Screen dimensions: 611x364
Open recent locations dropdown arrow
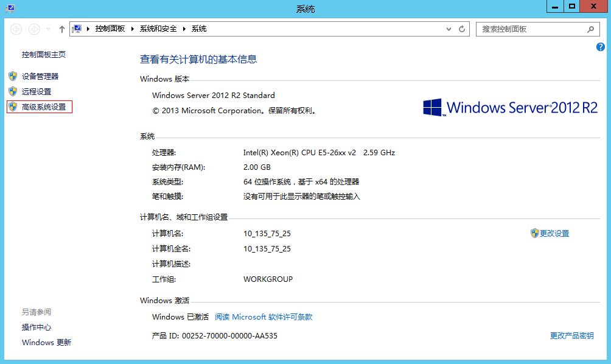click(x=48, y=29)
